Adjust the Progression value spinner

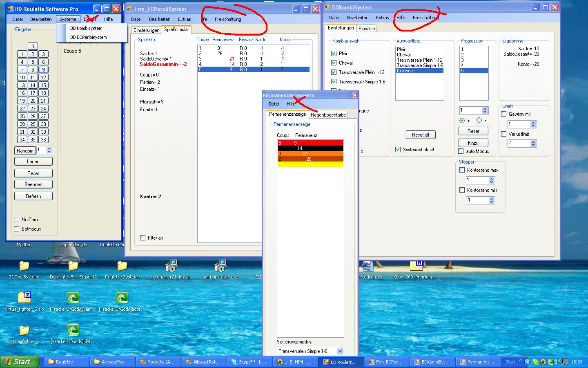(485, 110)
